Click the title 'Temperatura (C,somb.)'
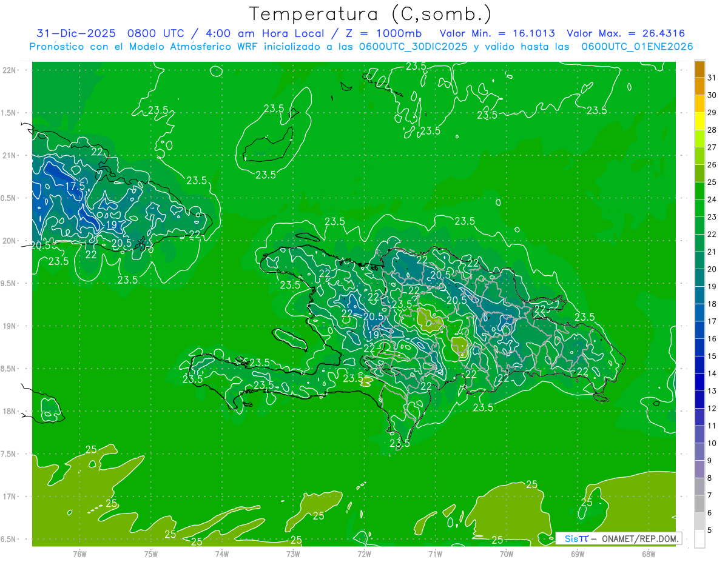The height and width of the screenshot is (562, 728). coord(371,14)
